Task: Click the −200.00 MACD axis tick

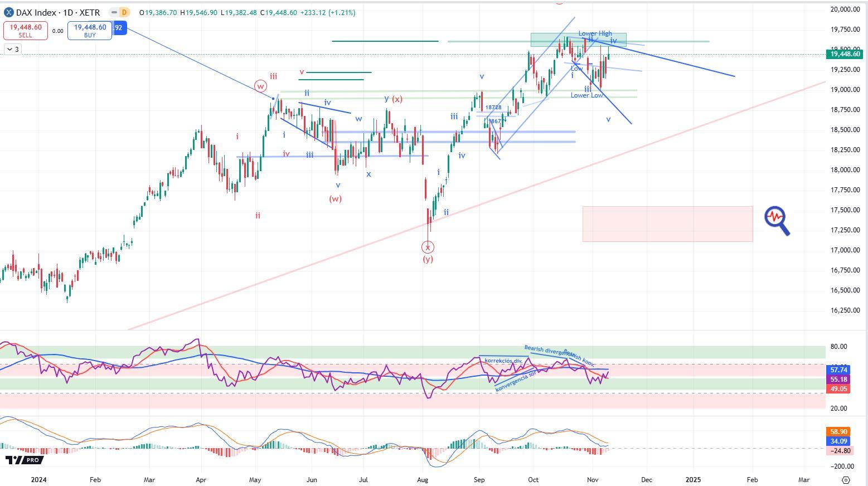Action: [x=842, y=466]
